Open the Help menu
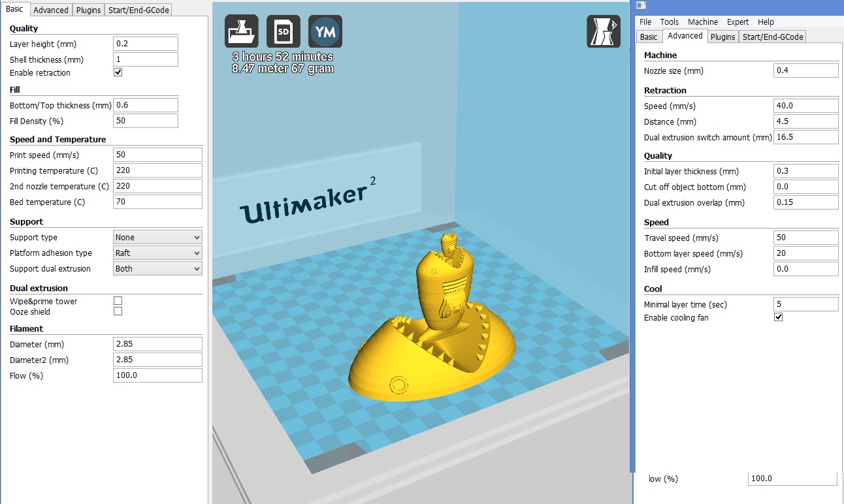 pos(766,22)
